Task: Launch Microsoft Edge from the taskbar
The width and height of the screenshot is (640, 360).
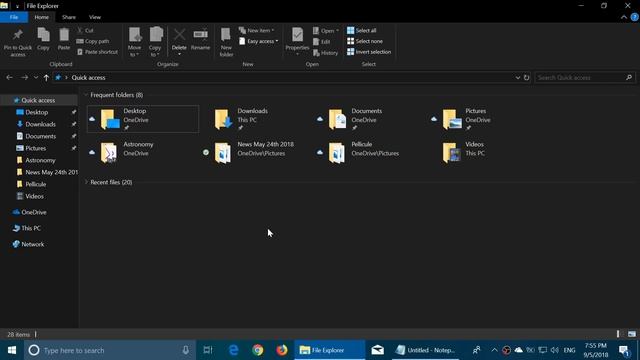Action: click(x=233, y=350)
